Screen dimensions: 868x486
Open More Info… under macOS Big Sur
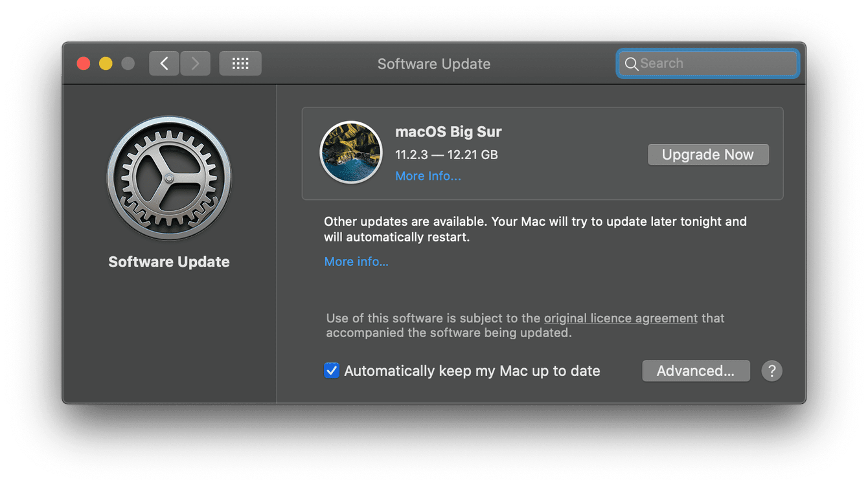pyautogui.click(x=428, y=176)
